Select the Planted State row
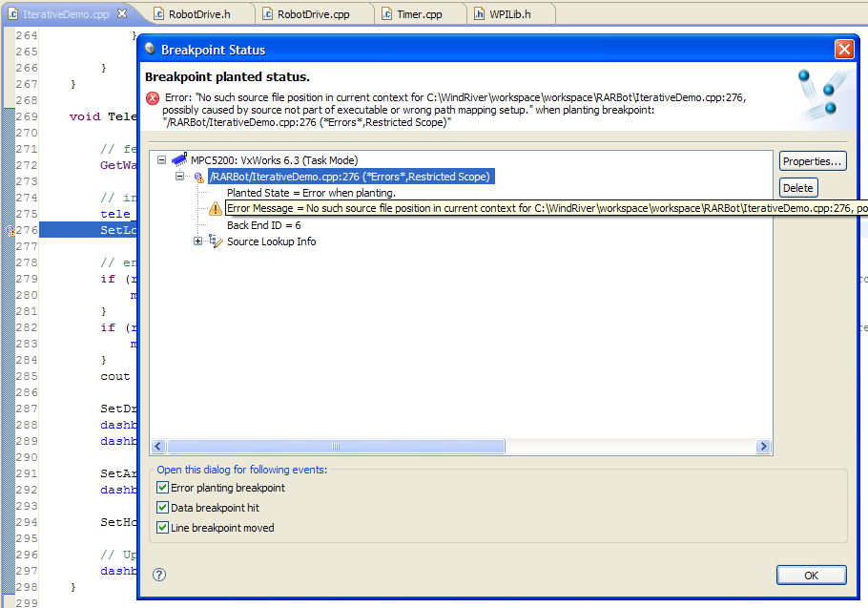Screen dimensions: 868x608 [x=311, y=193]
